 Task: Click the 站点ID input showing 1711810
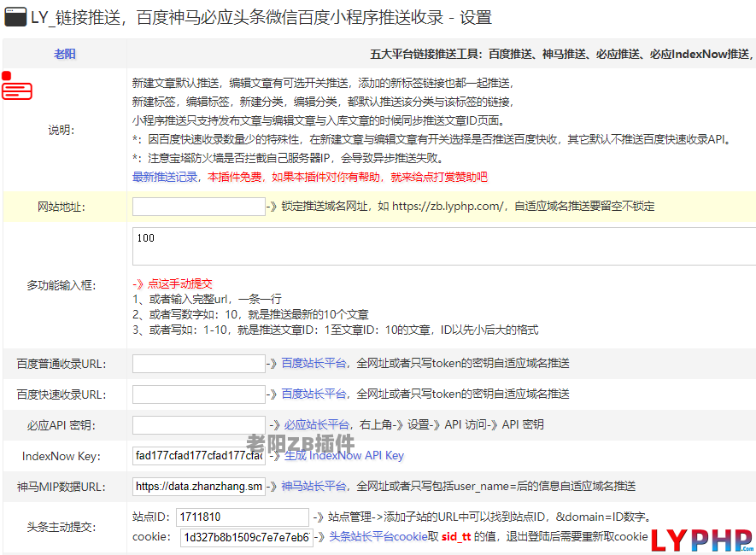point(242,517)
